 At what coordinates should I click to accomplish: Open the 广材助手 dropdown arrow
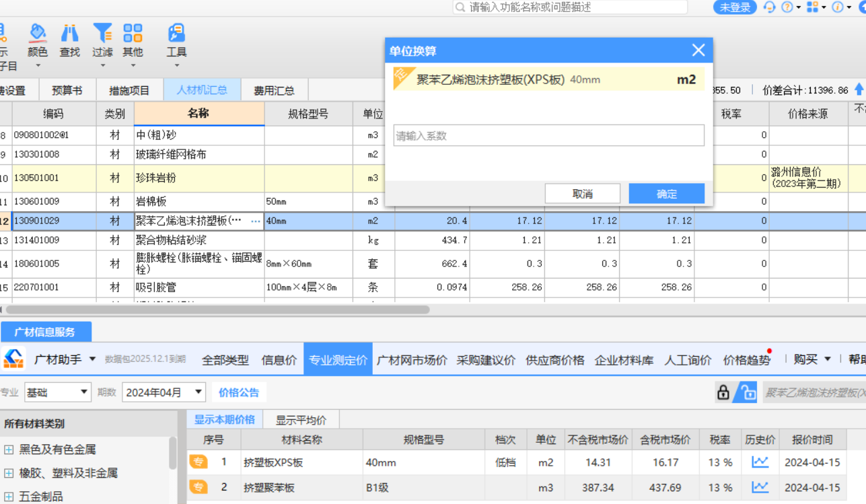coord(92,359)
